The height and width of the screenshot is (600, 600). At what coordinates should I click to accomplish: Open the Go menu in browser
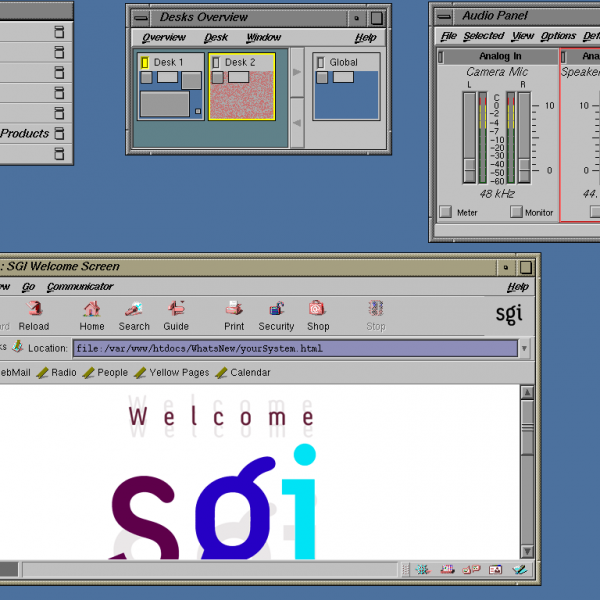point(28,287)
